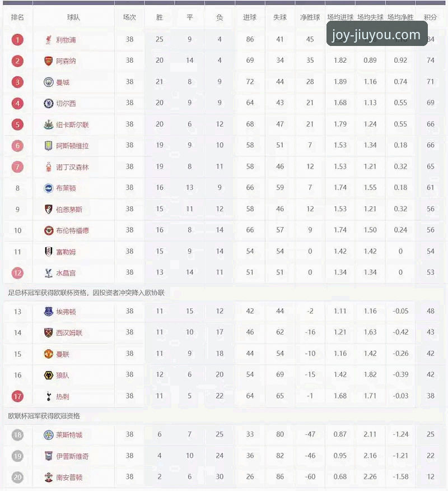448x491 pixels.
Task: Open the Newcastle United crest icon
Action: 49,124
